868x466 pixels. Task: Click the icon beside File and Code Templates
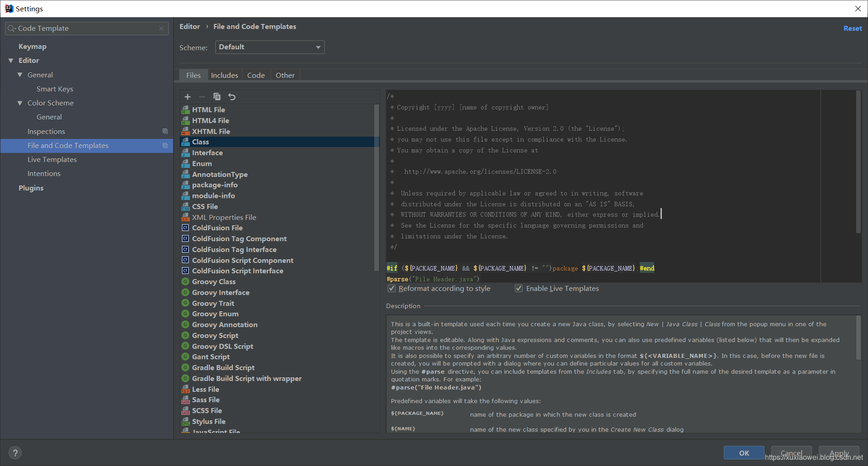(x=165, y=145)
